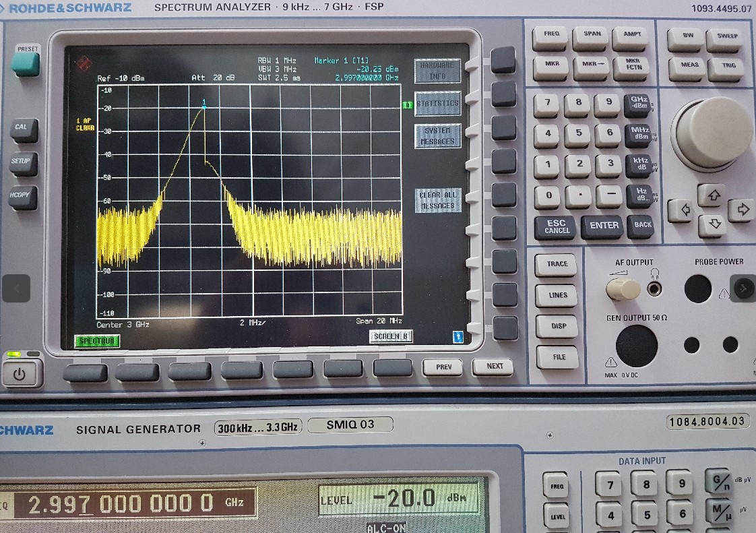Click the SCREEN B label
The image size is (756, 533).
pyautogui.click(x=391, y=336)
